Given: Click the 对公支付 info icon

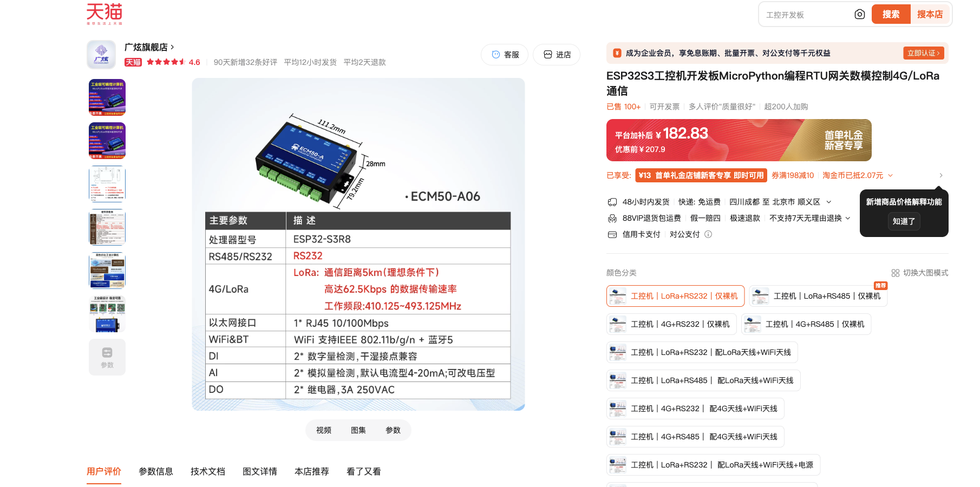Looking at the screenshot, I should tap(708, 234).
